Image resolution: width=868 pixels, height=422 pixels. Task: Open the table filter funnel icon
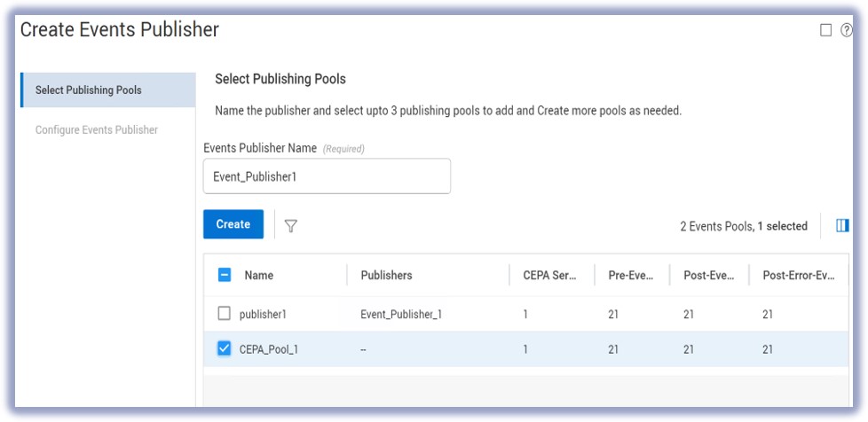(290, 225)
